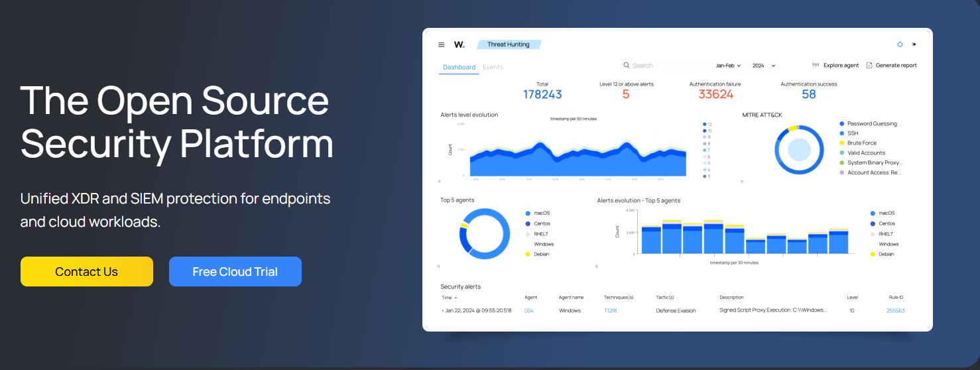This screenshot has width=980, height=370.
Task: Open the Jan-Feb month range dropdown
Action: (728, 66)
